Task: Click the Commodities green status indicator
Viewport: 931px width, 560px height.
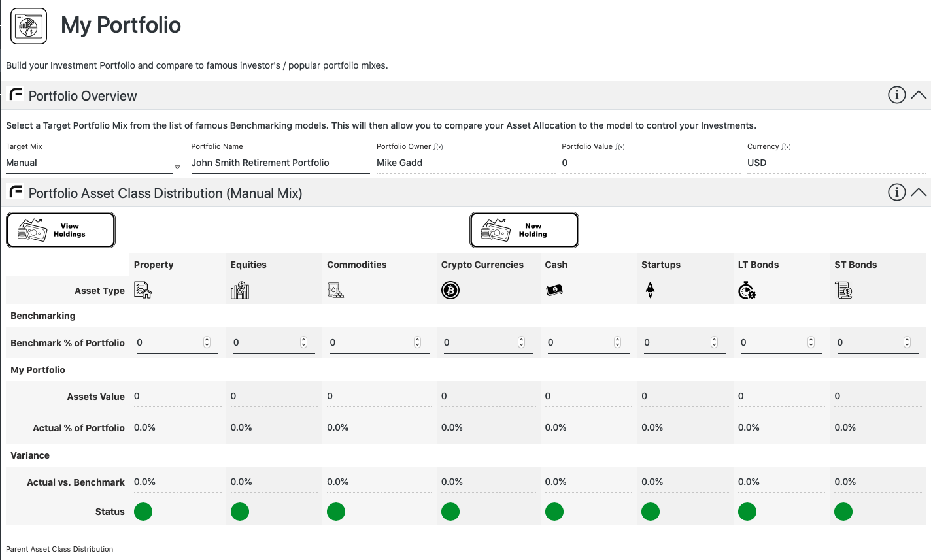Action: pyautogui.click(x=336, y=512)
